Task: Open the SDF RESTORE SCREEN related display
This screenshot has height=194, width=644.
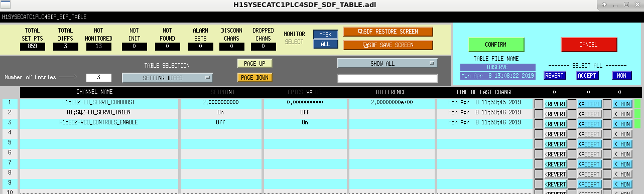Action: (388, 32)
